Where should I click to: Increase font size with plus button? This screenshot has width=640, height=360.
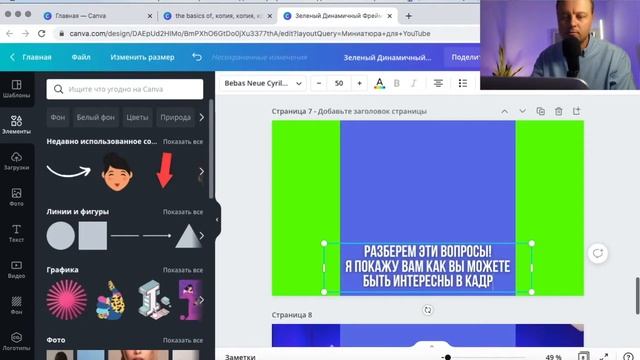coord(359,83)
